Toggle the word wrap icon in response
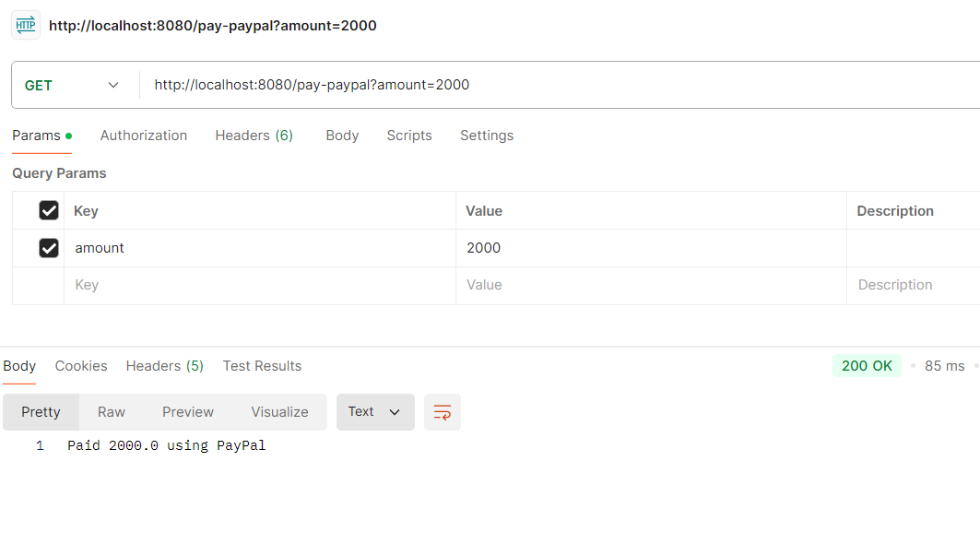980x544 pixels. [x=443, y=412]
